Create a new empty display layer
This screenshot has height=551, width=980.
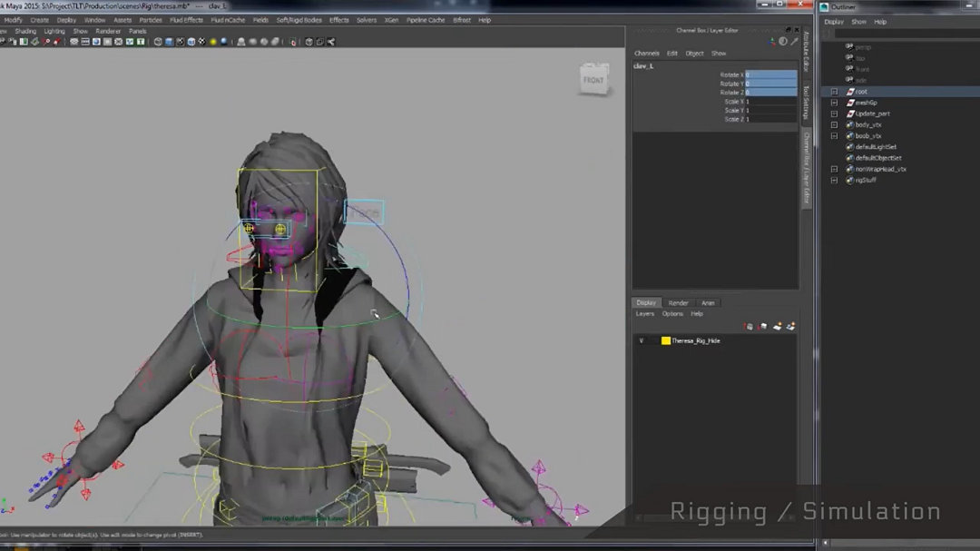(778, 327)
